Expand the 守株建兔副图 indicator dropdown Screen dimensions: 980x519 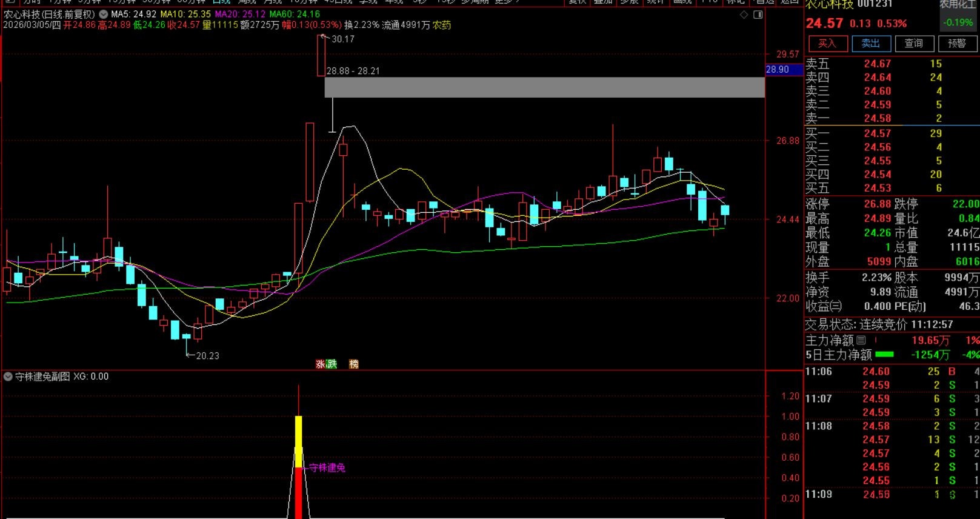point(8,377)
